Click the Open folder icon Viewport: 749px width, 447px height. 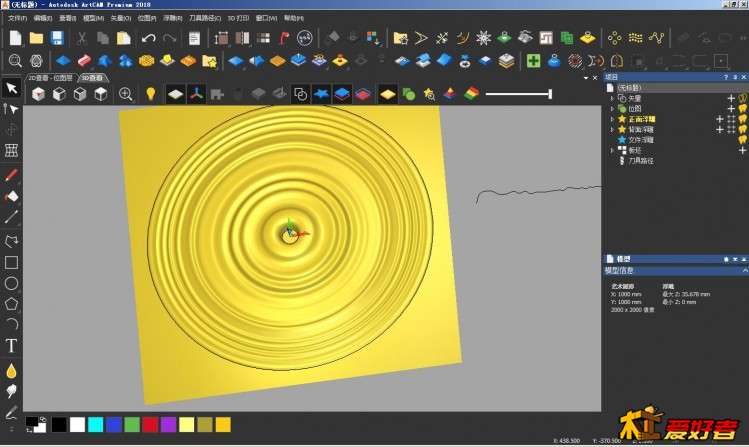click(36, 38)
